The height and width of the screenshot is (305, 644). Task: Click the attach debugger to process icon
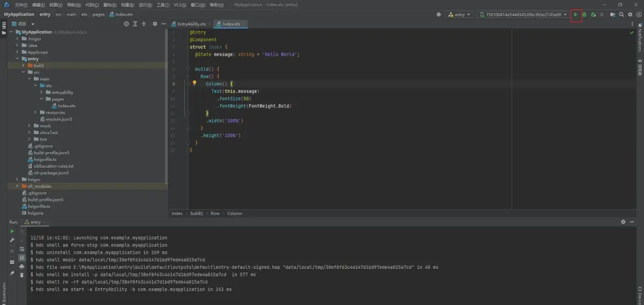[x=593, y=15]
